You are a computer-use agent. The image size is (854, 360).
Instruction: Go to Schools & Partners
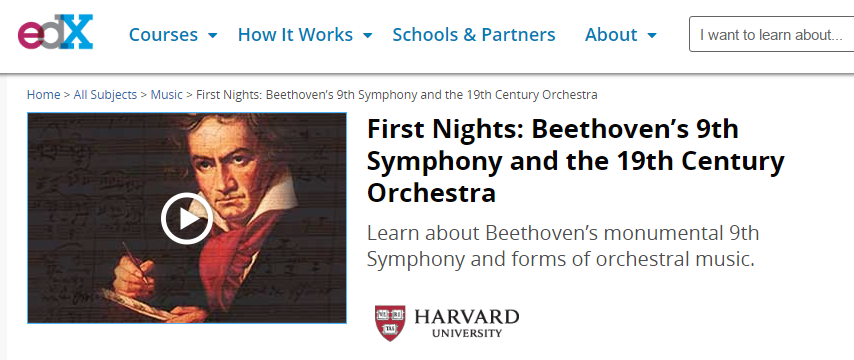click(474, 35)
